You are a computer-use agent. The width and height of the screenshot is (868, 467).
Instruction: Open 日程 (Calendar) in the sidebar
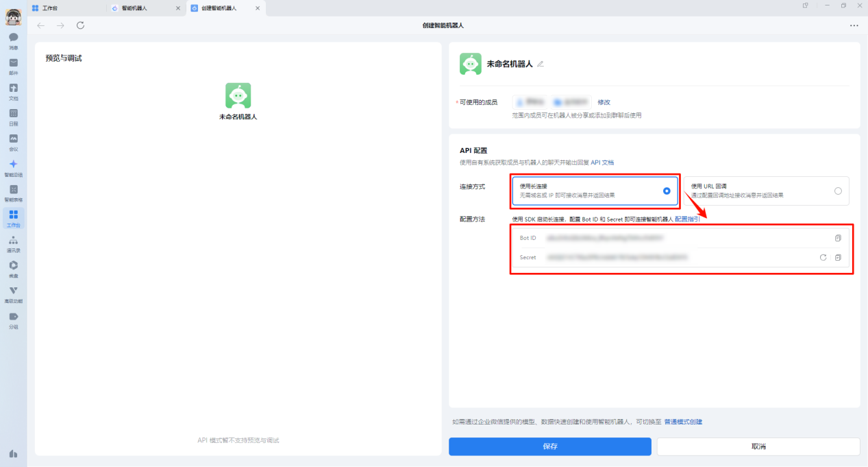(12, 112)
